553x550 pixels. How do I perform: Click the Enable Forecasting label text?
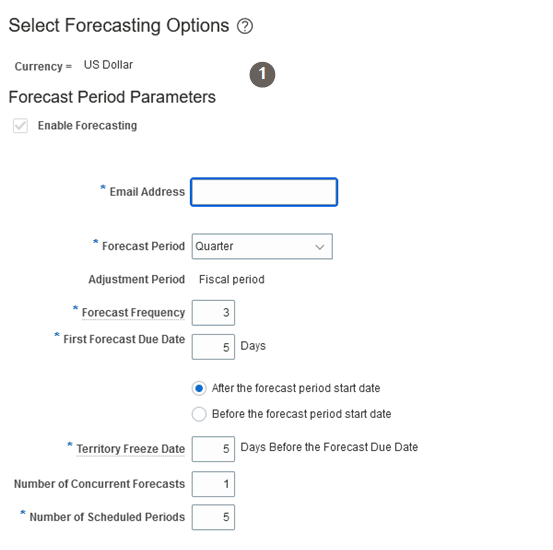87,126
